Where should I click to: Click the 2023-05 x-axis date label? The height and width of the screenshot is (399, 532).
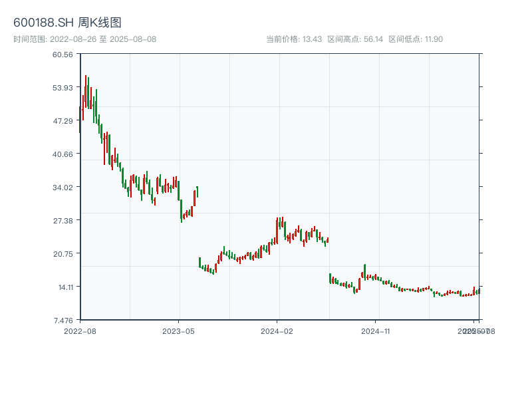[x=178, y=331]
